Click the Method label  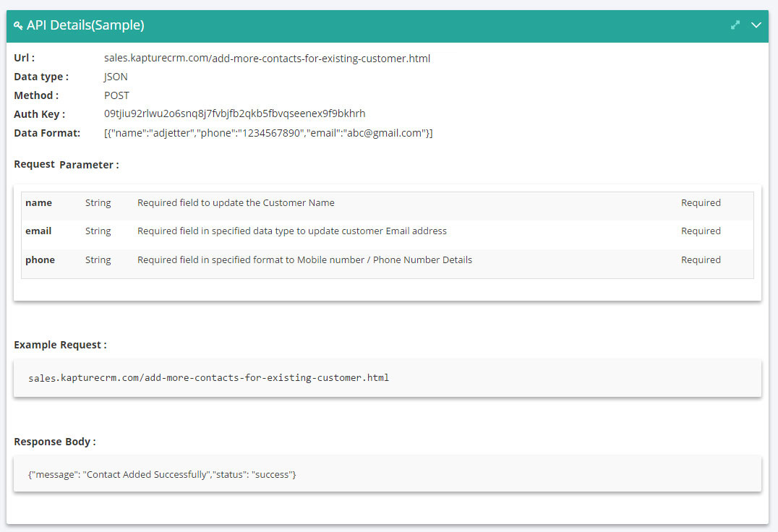[36, 95]
